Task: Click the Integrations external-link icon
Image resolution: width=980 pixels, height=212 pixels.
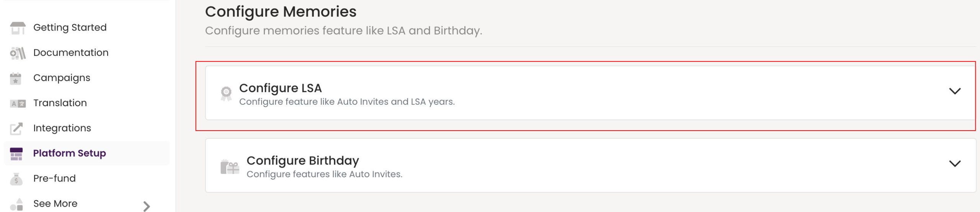Action: (x=16, y=129)
